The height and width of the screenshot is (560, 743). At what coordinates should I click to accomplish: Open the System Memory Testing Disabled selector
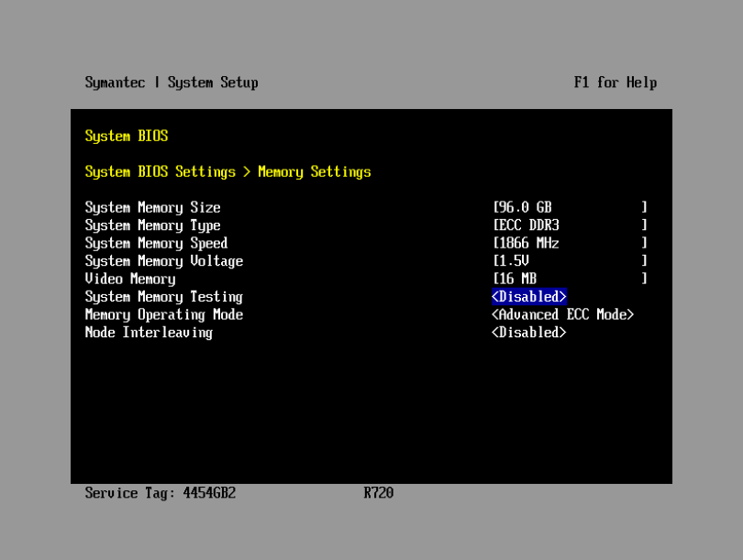[529, 297]
